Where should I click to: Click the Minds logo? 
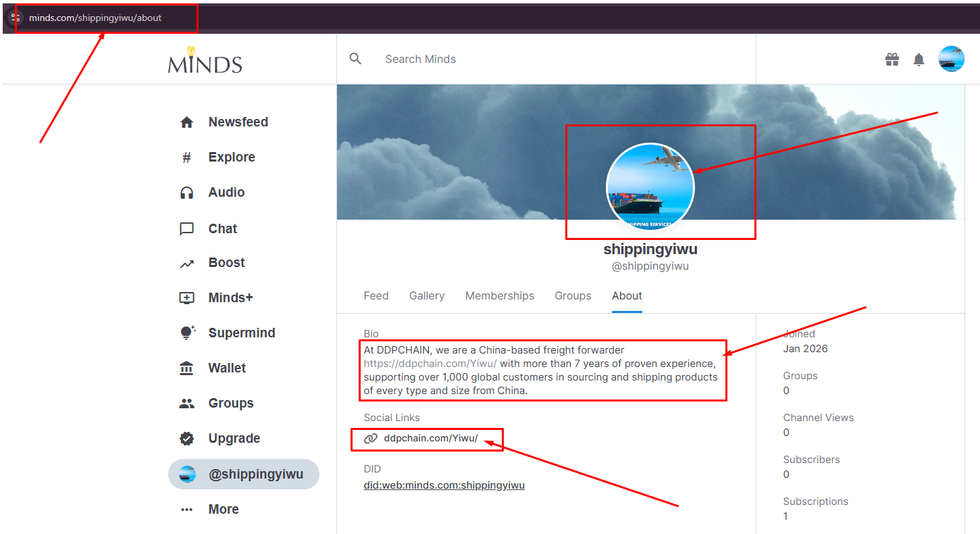(x=205, y=60)
